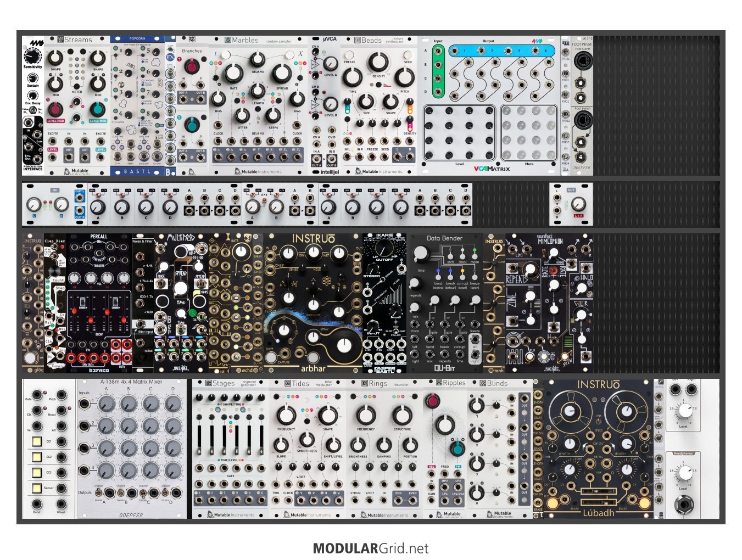This screenshot has height=560, width=742.
Task: Click the Mutable Instruments logo under Beads
Action: (x=379, y=171)
